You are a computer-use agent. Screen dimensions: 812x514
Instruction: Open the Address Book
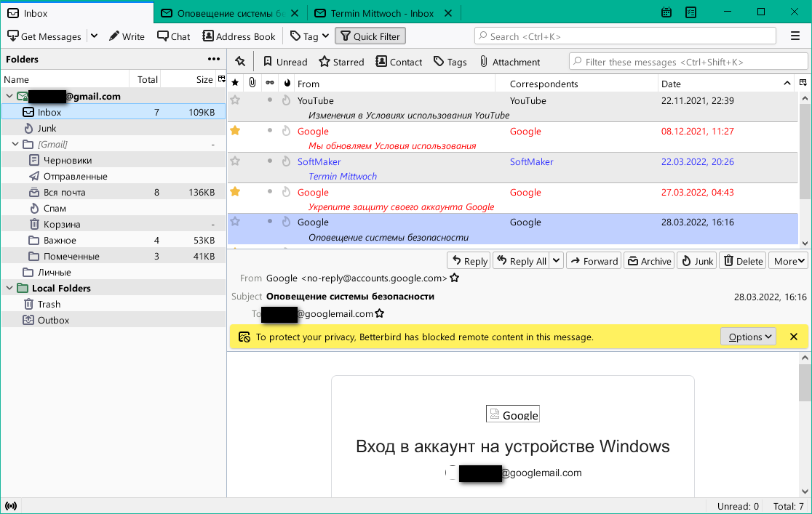tap(239, 36)
